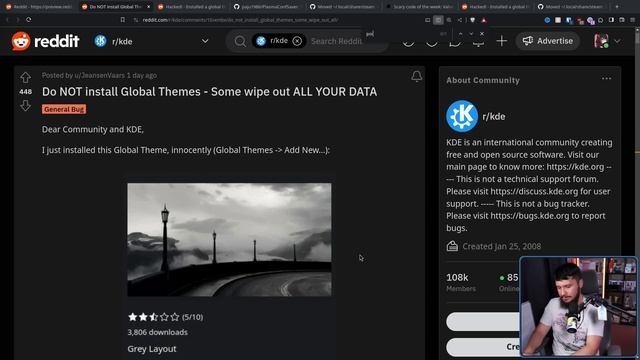Click the theme star rating
The image size is (640, 360).
[153, 317]
